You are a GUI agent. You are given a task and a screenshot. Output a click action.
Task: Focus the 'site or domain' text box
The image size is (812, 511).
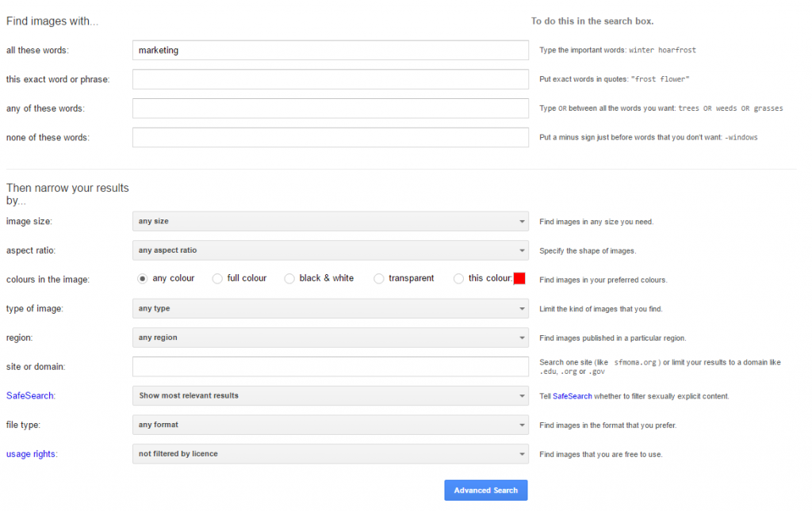pyautogui.click(x=331, y=367)
